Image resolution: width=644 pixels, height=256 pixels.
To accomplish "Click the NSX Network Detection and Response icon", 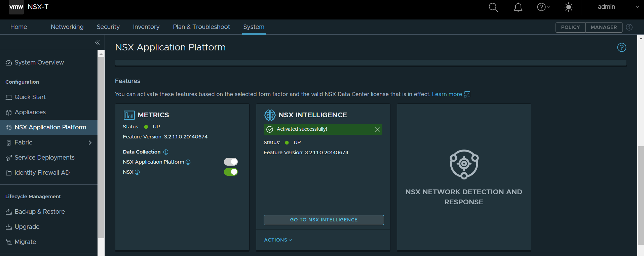I will click(x=464, y=164).
